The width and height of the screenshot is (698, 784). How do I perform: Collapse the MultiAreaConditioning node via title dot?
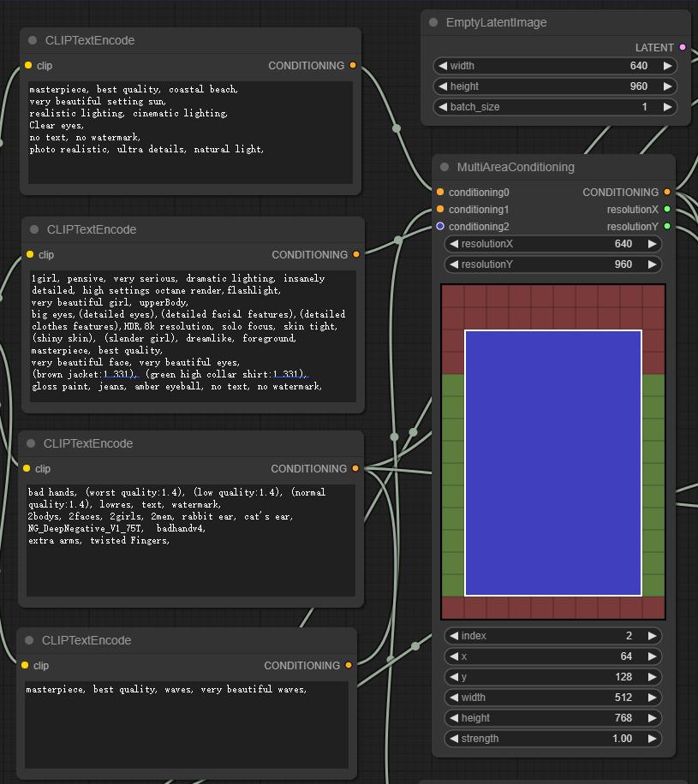[444, 167]
